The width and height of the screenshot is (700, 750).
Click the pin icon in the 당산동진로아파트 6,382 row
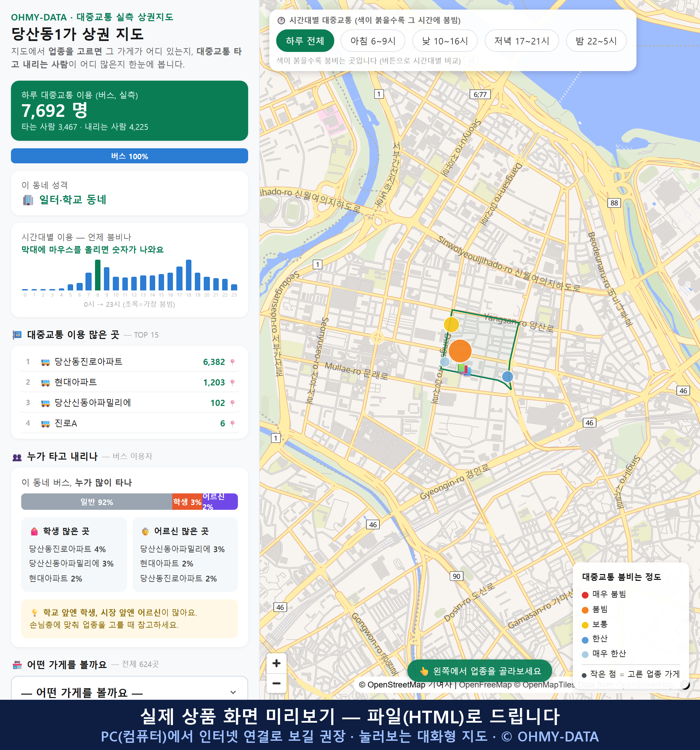tap(232, 362)
